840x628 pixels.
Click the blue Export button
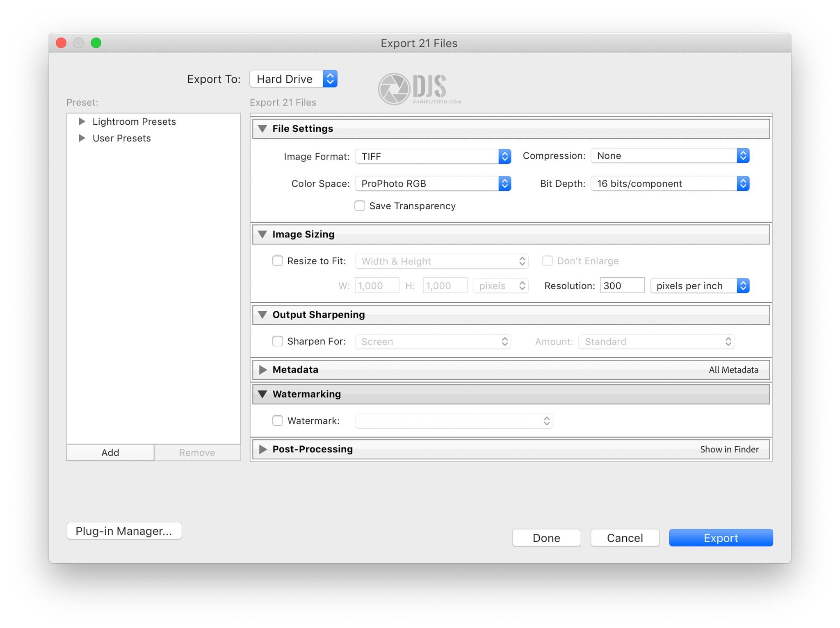721,538
